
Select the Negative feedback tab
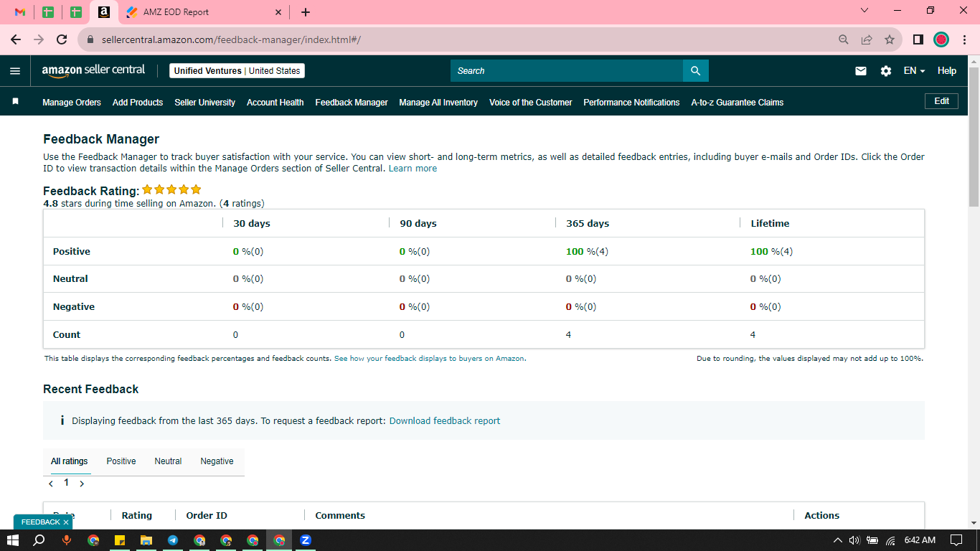click(x=217, y=461)
